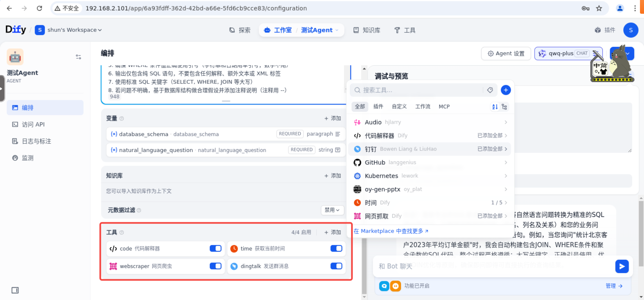Viewport: 644px width, 300px height.
Task: Select the MCP tools tab
Action: pyautogui.click(x=444, y=107)
